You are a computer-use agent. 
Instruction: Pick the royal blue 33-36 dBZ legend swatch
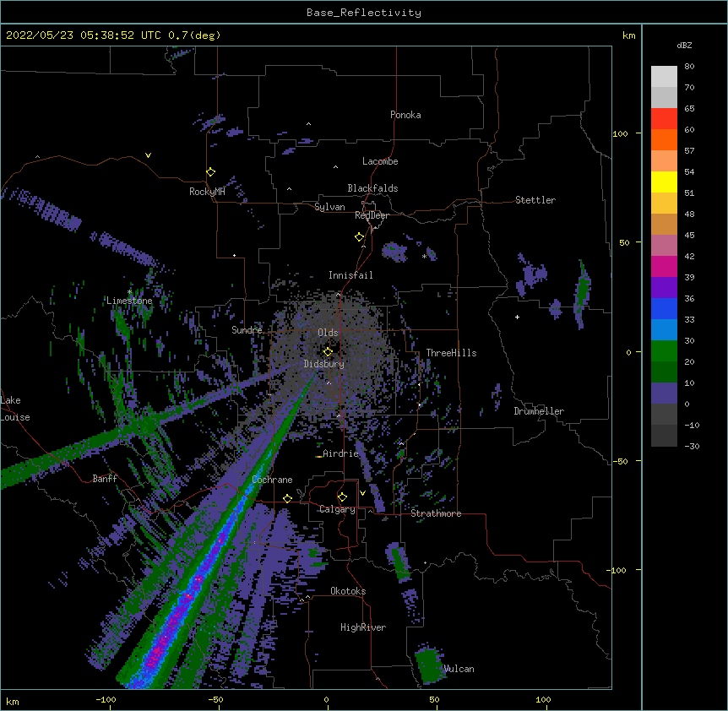[664, 308]
